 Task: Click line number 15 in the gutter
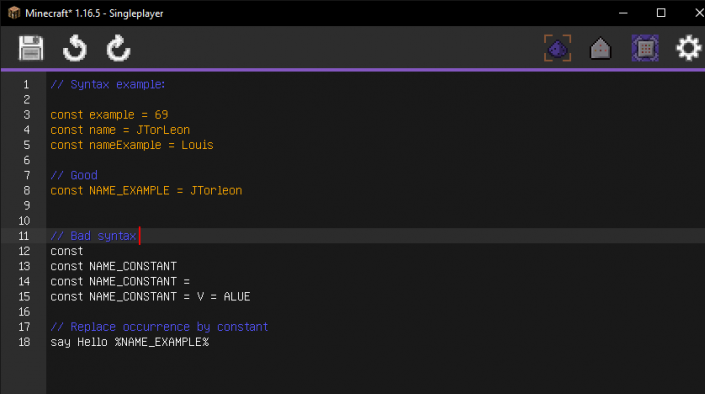24,296
